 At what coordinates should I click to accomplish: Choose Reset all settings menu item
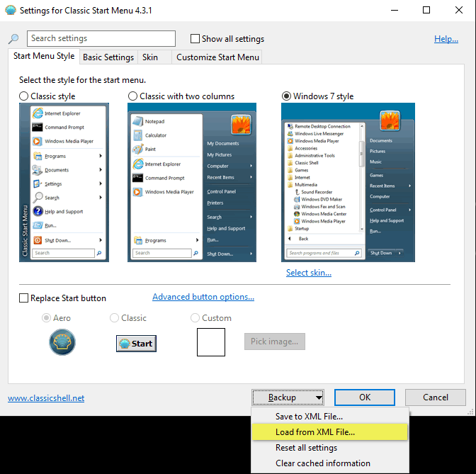[330, 448]
